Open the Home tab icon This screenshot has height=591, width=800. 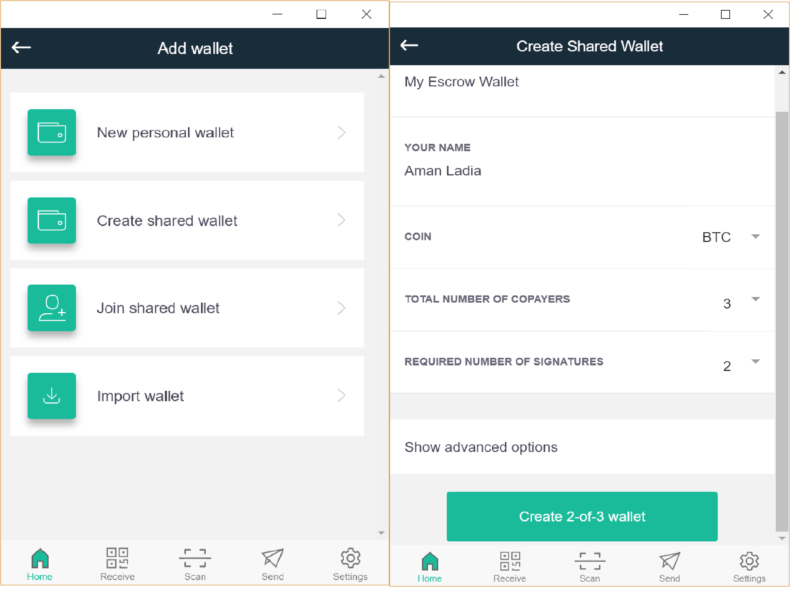coord(39,560)
